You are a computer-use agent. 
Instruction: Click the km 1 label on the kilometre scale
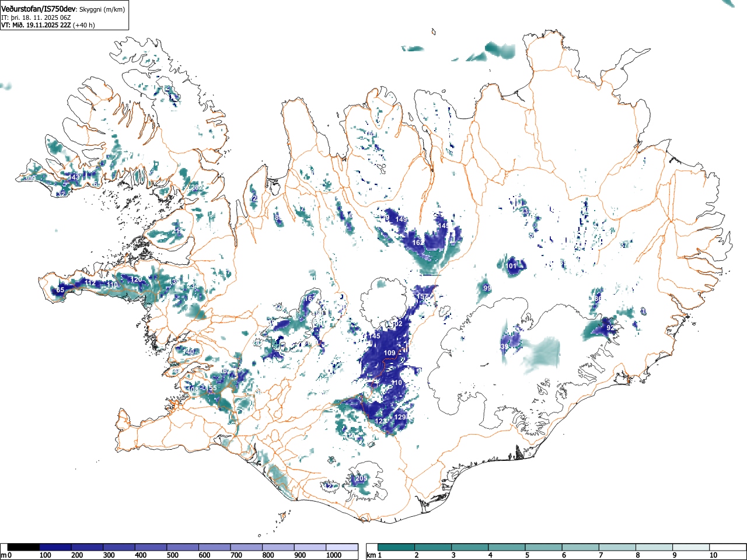[374, 555]
